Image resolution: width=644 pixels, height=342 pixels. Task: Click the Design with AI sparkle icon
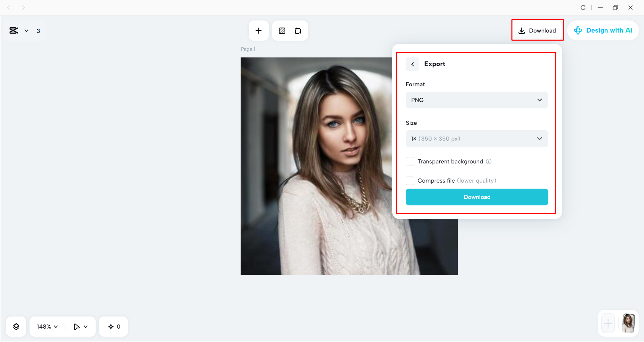tap(578, 30)
